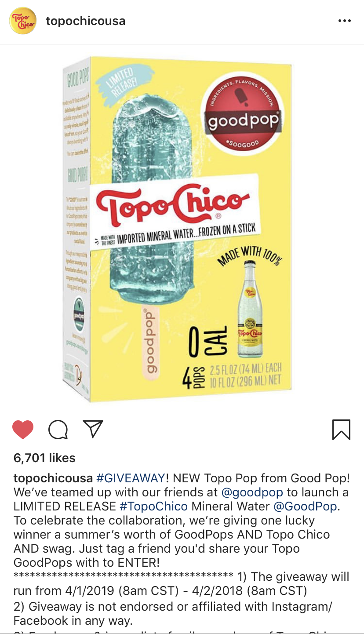Open the three-dot post options menu
364x634 pixels.
click(x=345, y=21)
